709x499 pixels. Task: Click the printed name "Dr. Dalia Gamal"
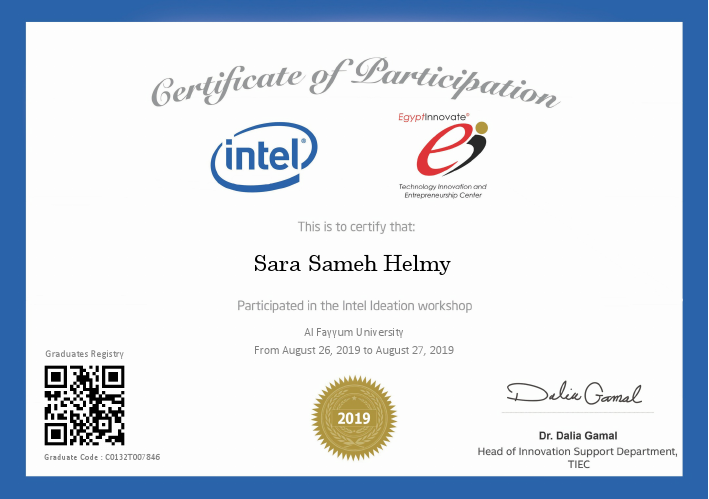pyautogui.click(x=578, y=436)
